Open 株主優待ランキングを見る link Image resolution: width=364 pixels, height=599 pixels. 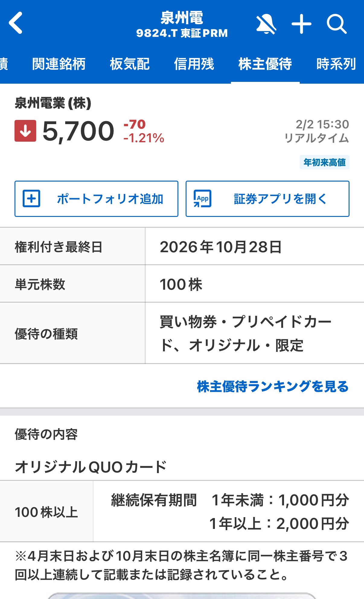273,386
